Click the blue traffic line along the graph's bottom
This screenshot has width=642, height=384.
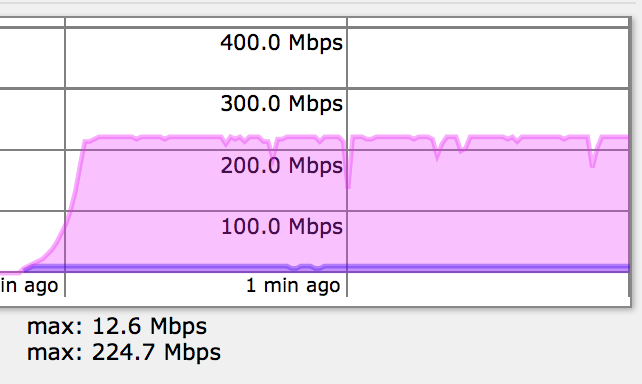coord(328,269)
